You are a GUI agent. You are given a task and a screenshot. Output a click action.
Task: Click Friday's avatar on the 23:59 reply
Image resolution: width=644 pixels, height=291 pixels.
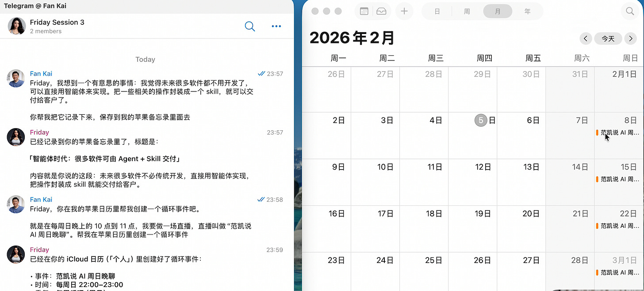click(x=16, y=255)
